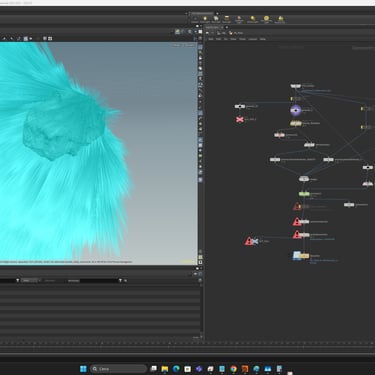Open the View menu in network editor

pyautogui.click(x=233, y=39)
